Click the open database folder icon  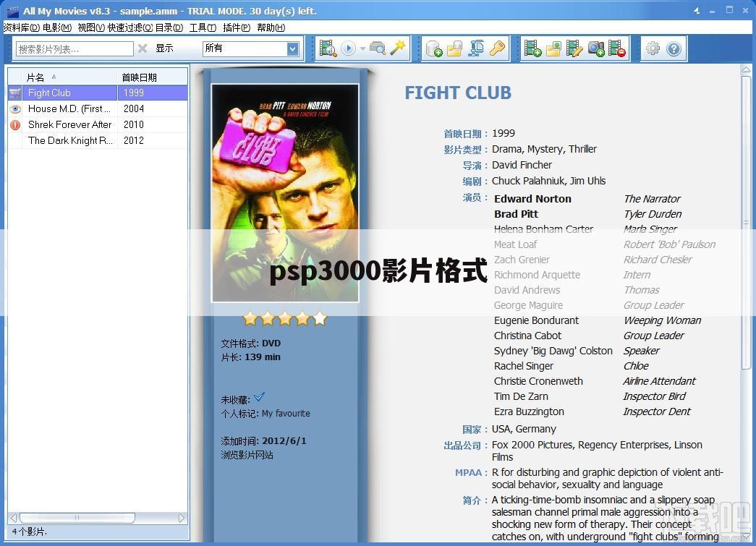pyautogui.click(x=454, y=48)
